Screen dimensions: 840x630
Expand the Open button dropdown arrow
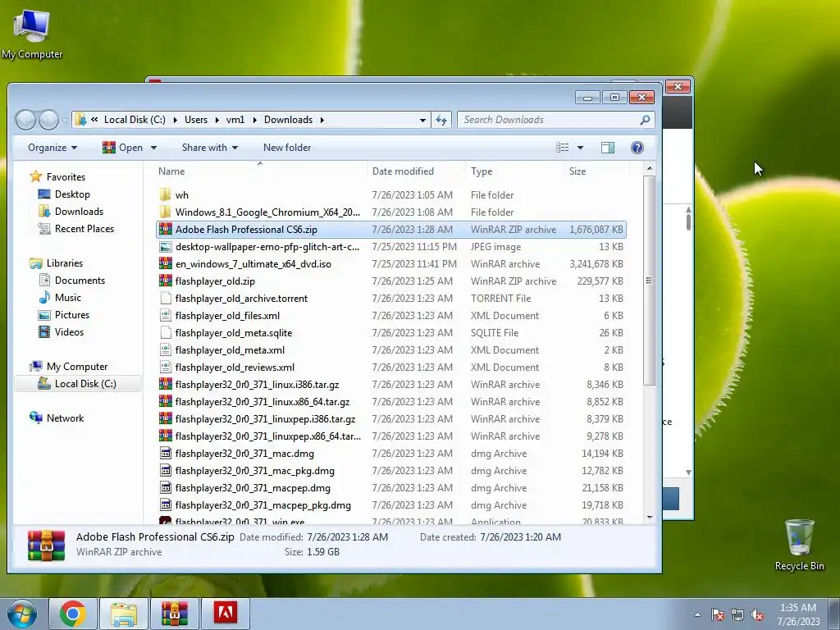click(x=153, y=148)
